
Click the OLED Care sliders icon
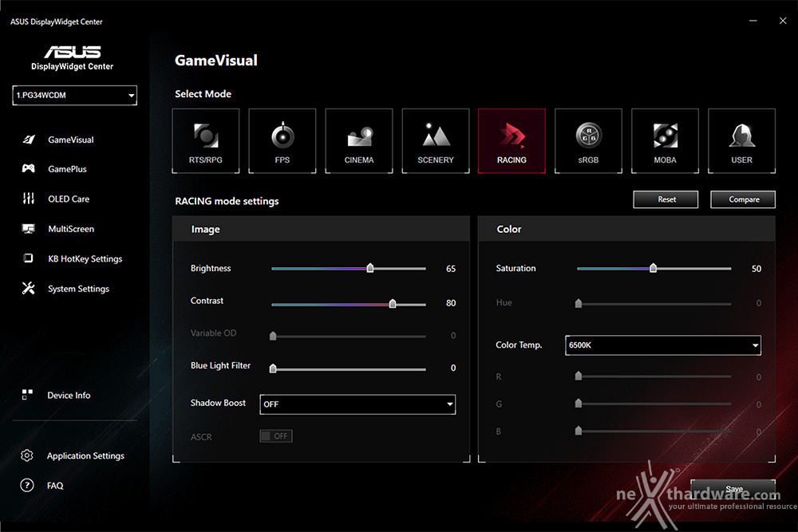coord(29,199)
